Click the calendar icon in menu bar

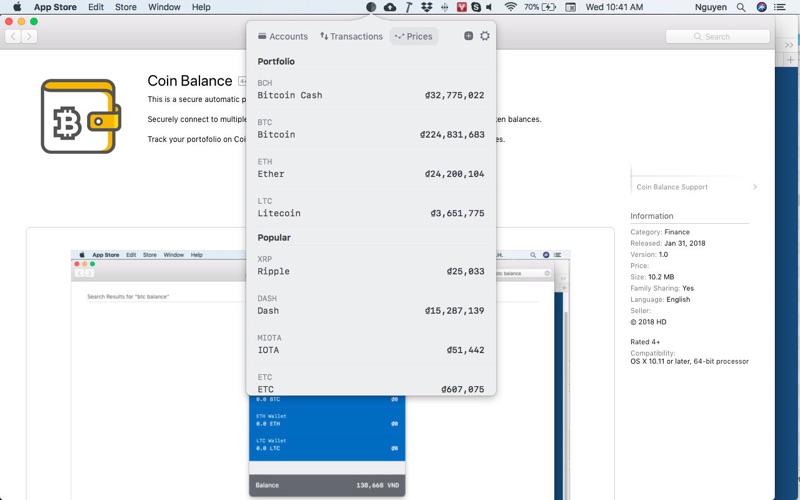(570, 7)
